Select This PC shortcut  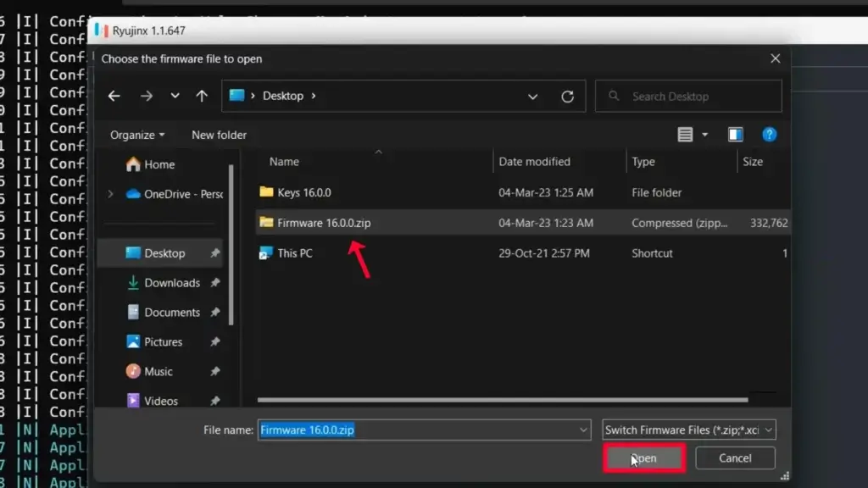tap(295, 252)
